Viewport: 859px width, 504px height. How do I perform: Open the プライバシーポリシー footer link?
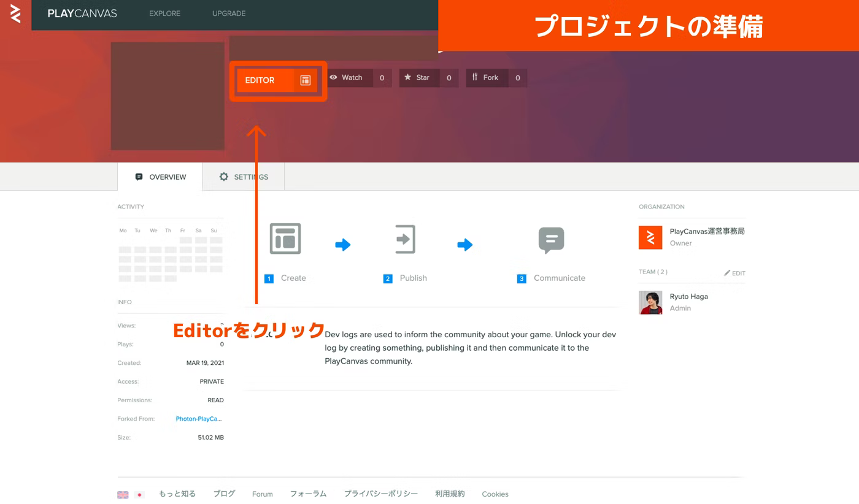pos(380,494)
